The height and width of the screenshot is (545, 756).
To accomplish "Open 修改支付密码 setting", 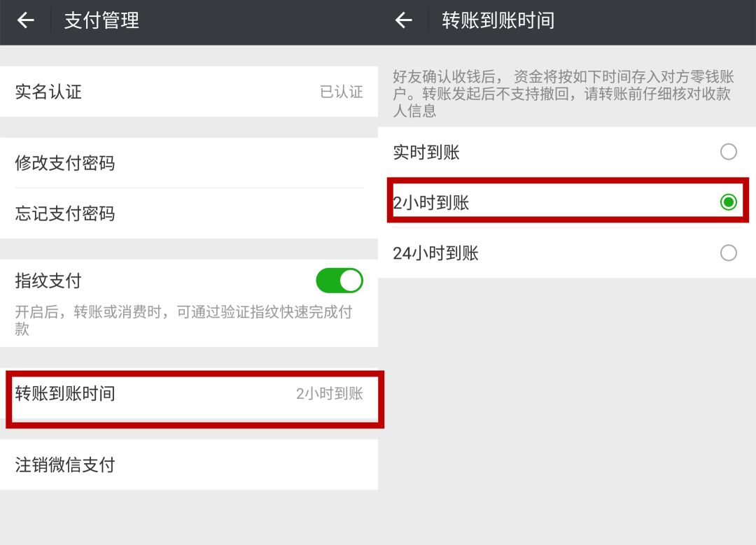I will coord(189,163).
